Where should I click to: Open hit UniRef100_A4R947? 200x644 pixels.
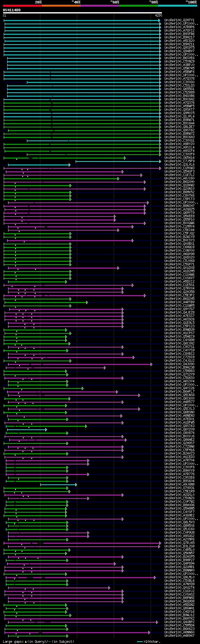(x=179, y=636)
